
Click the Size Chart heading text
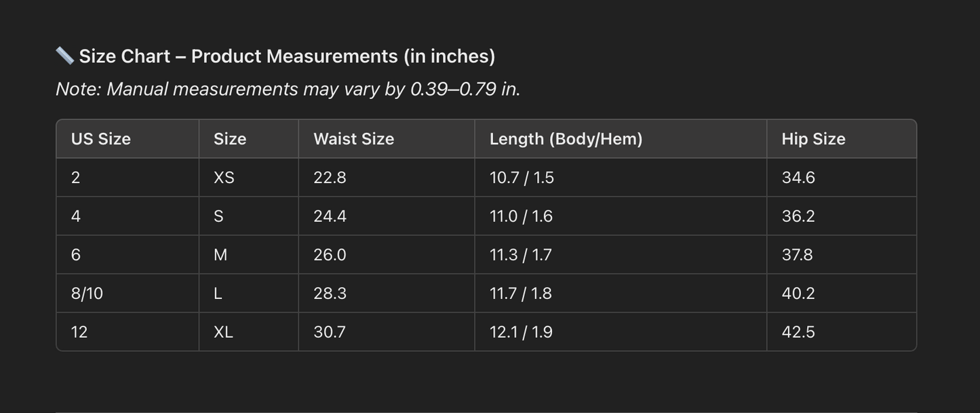pyautogui.click(x=287, y=56)
